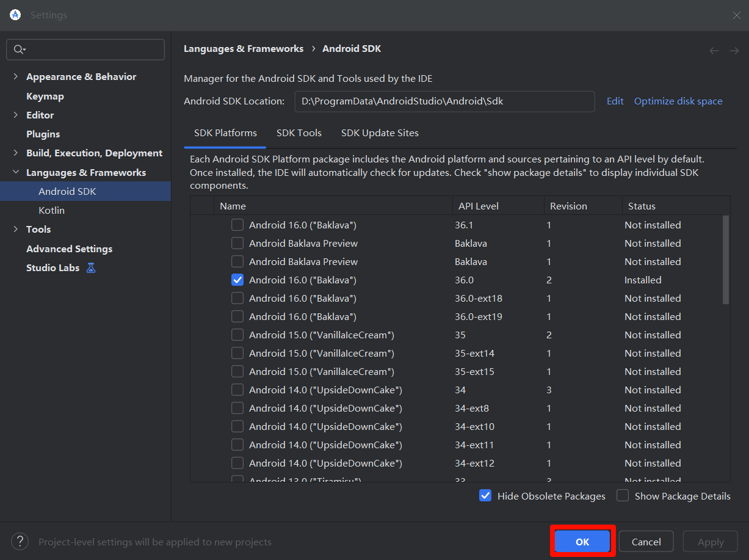The image size is (749, 560).
Task: Expand Appearance & Behavior section
Action: 15,77
